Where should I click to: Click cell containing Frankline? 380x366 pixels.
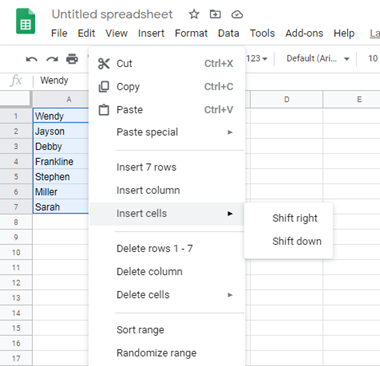tap(61, 162)
